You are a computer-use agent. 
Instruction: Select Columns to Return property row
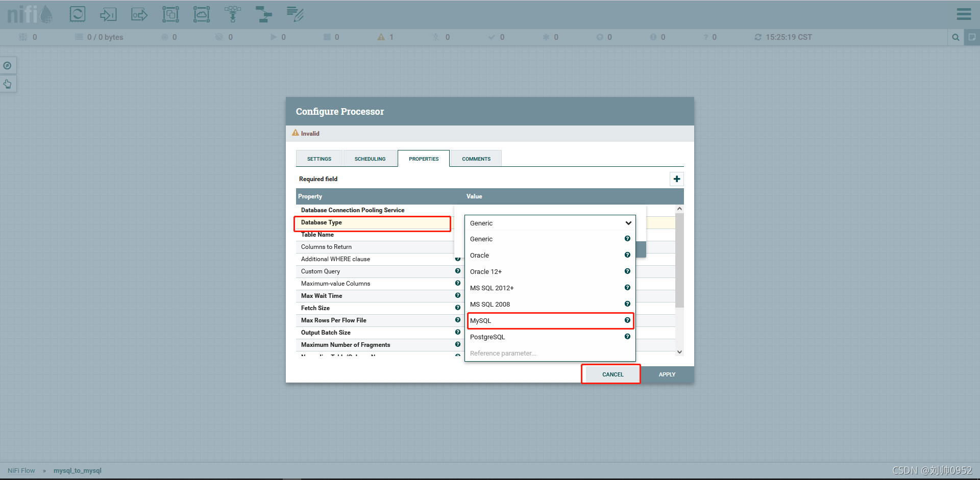pyautogui.click(x=375, y=247)
